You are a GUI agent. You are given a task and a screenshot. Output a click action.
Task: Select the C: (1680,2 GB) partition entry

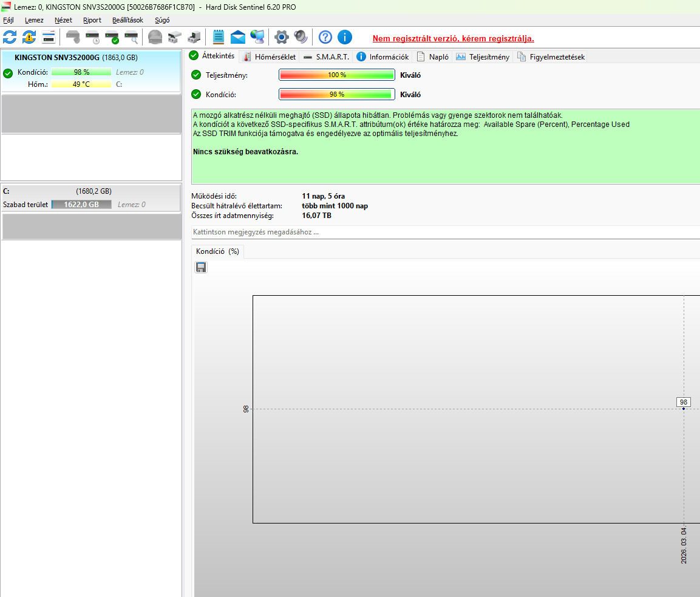coord(91,197)
